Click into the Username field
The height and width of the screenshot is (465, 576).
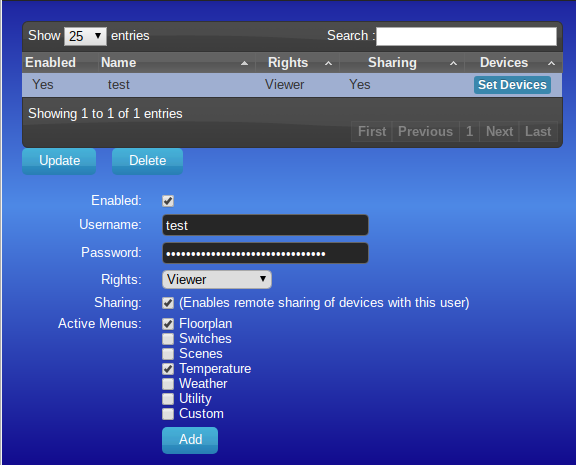[265, 225]
